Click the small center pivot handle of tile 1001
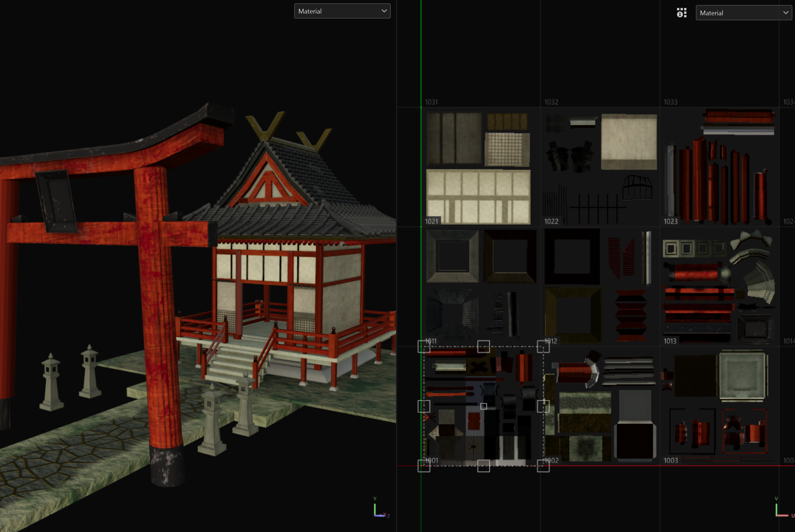Screen dimensions: 795x532 [484, 406]
